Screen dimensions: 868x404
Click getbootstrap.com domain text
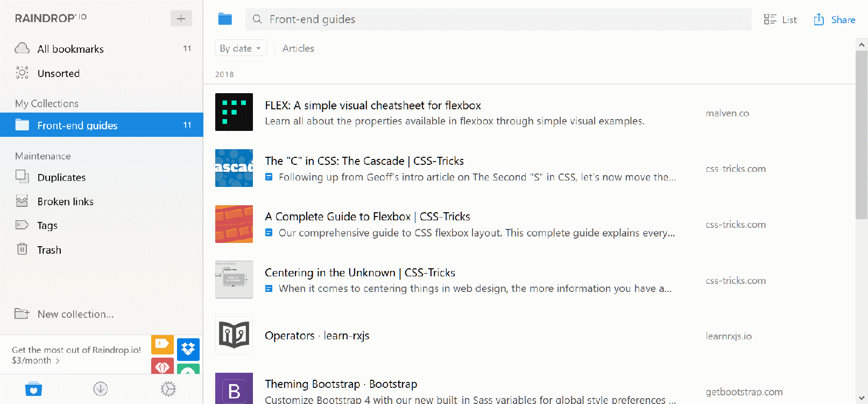click(744, 392)
